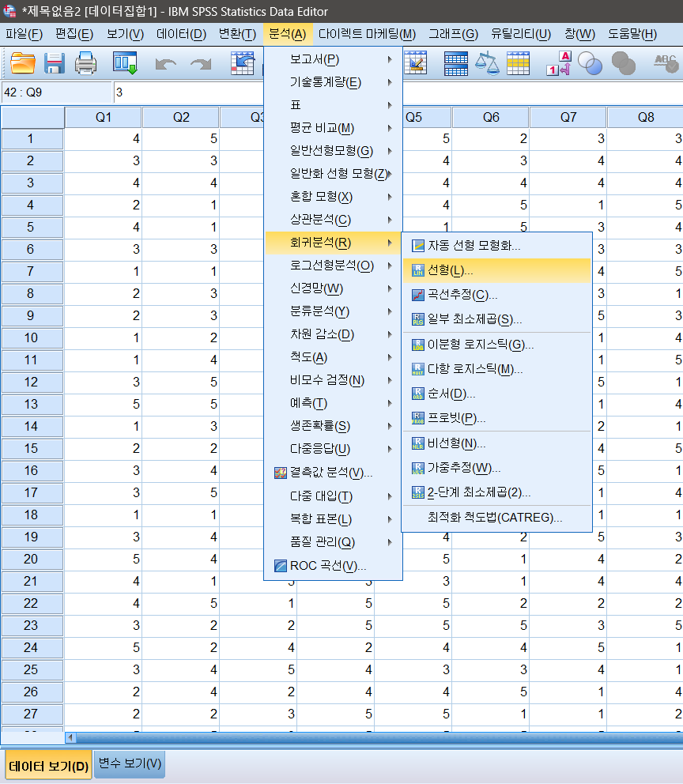Open the 데이터(D) menu
Viewport: 683px width, 784px height.
coord(181,34)
